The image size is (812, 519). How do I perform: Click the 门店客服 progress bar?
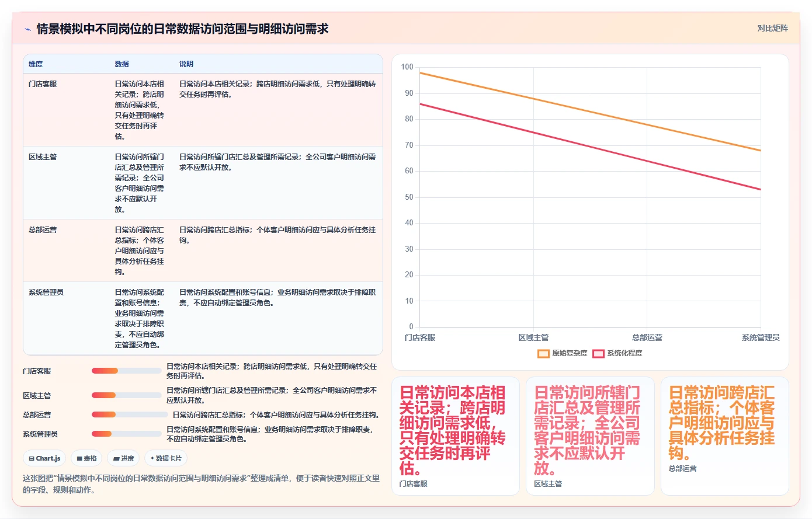click(126, 371)
